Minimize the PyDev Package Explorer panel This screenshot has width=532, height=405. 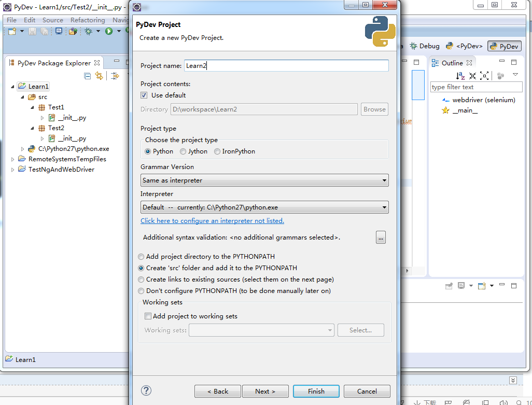click(x=117, y=61)
